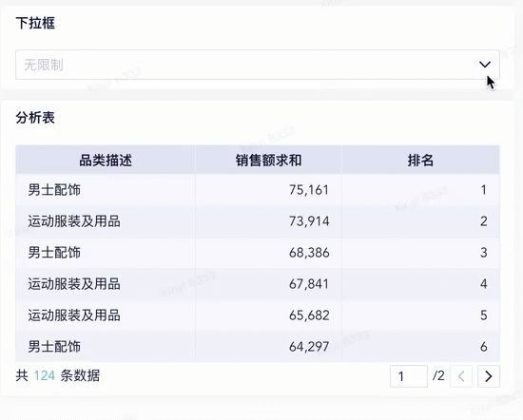Select the 68,386 sales cell
Screen dimensions: 523x420
pos(268,253)
